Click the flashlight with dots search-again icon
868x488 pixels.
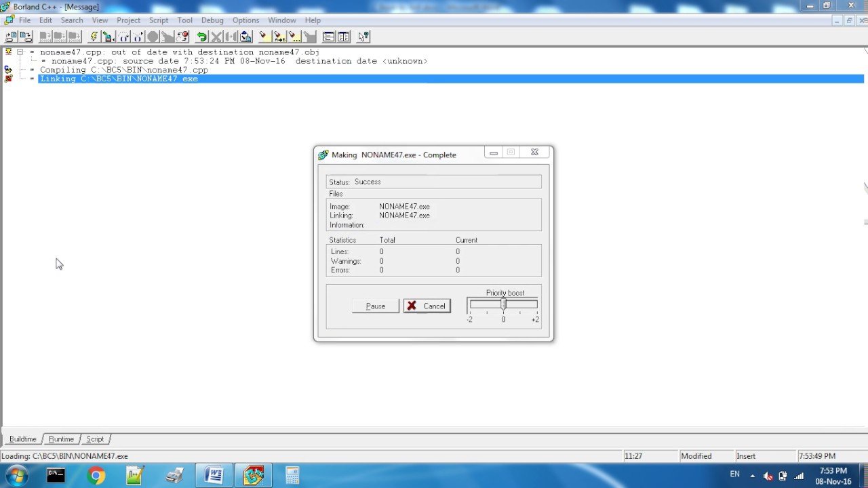point(294,37)
